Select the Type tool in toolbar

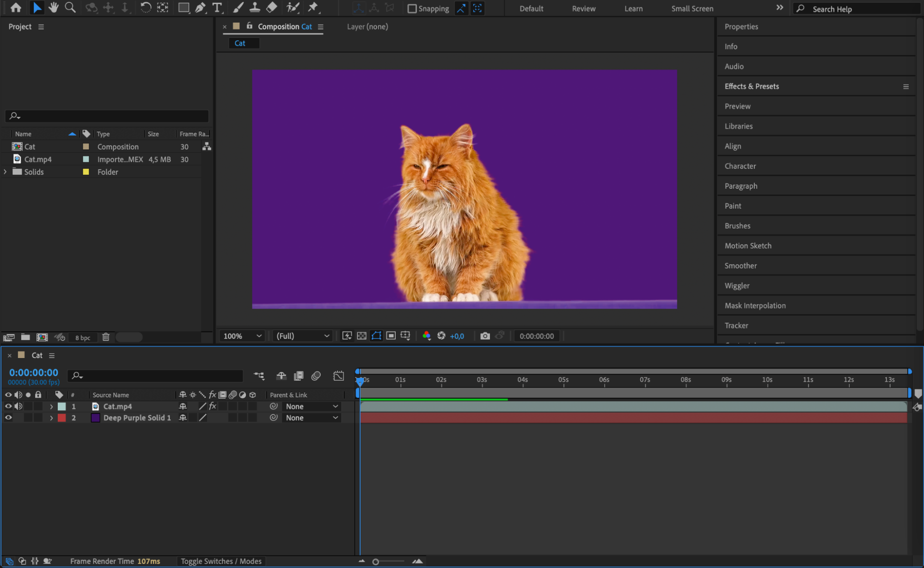(217, 7)
